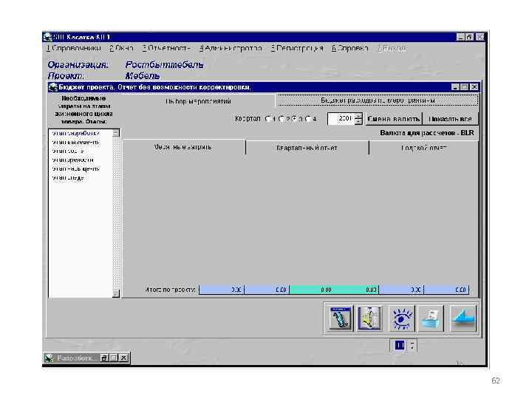Click the icon button showing a yellow figure
This screenshot has width=532, height=399.
coord(369,318)
